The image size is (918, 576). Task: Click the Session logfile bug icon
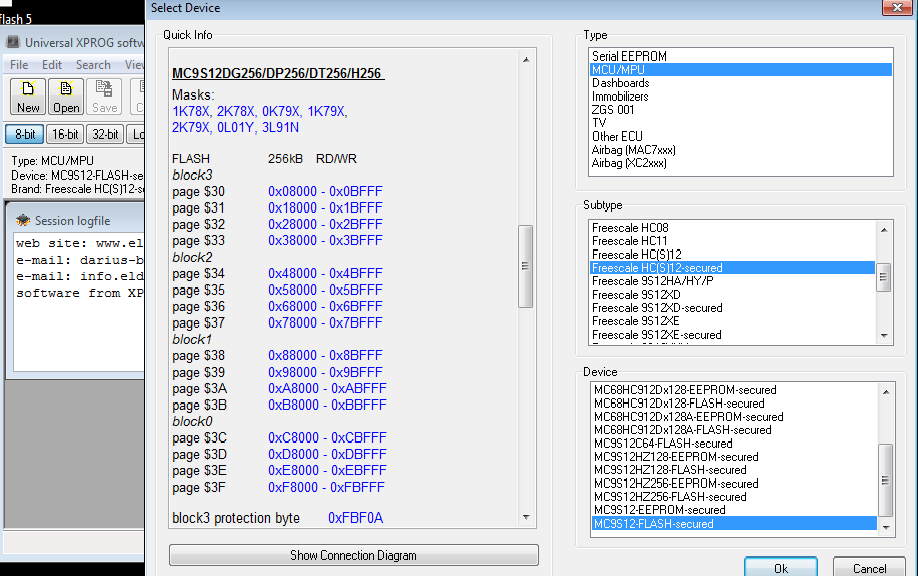[23, 220]
